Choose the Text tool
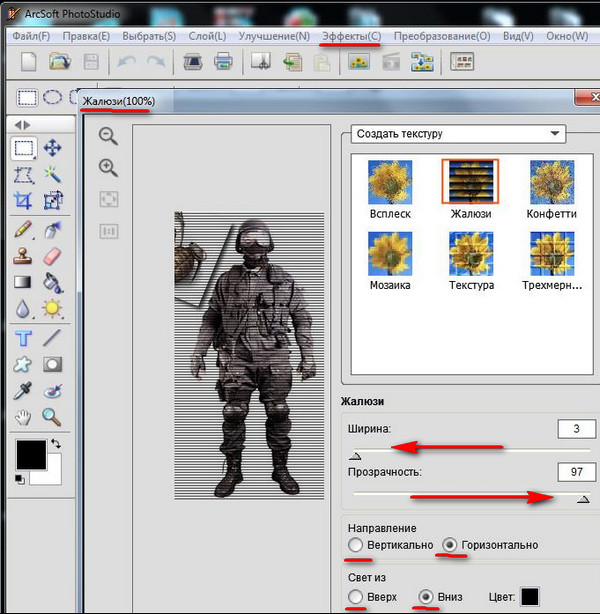Image resolution: width=600 pixels, height=614 pixels. point(23,337)
